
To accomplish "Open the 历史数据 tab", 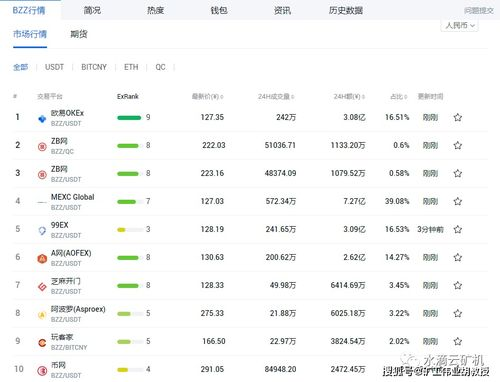I will (x=346, y=10).
